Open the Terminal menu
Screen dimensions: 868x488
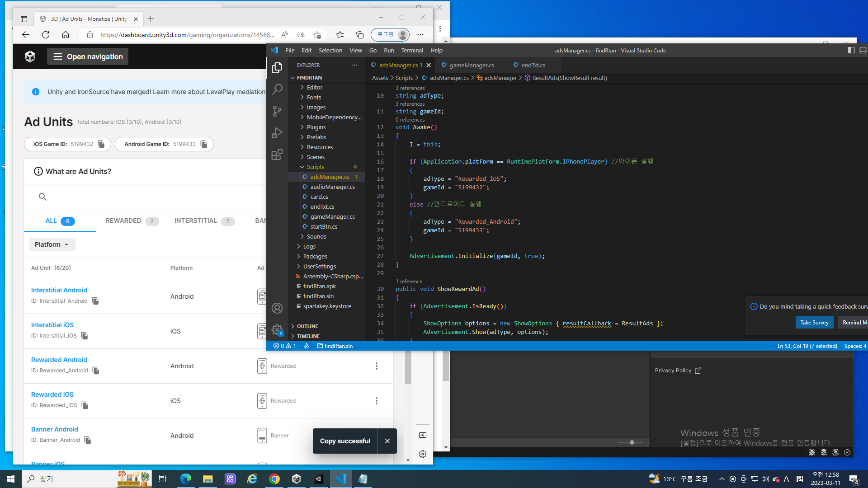(x=412, y=51)
